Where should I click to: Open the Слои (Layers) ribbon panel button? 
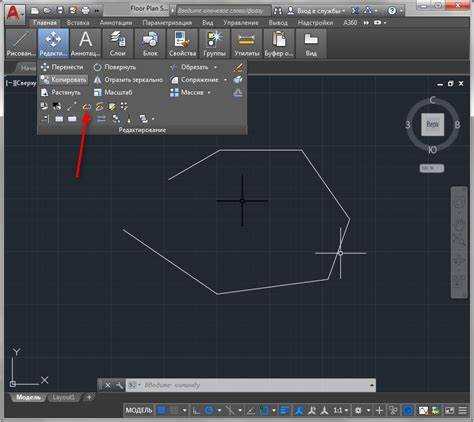click(x=118, y=43)
